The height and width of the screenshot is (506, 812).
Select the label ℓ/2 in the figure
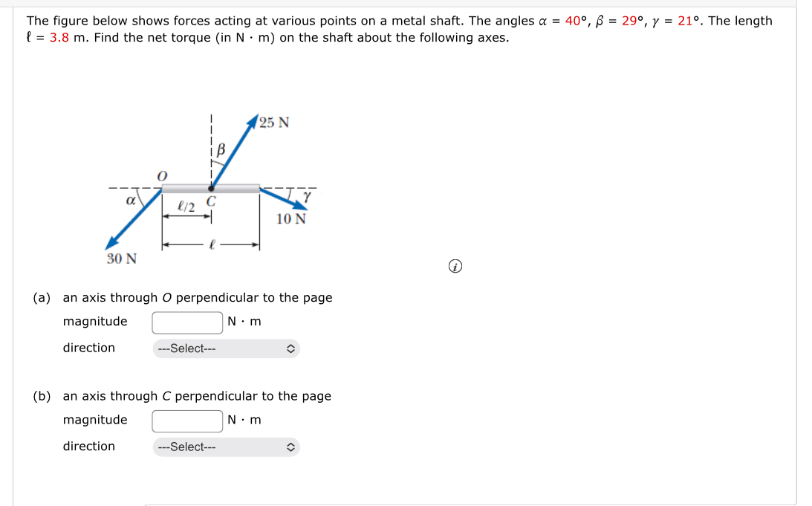[185, 204]
